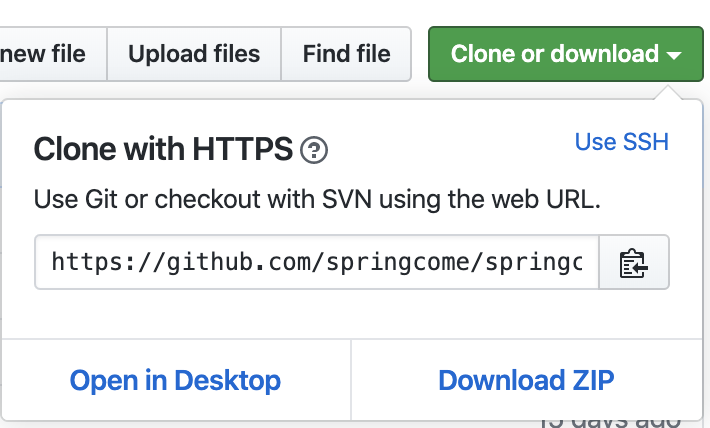Download the repository as ZIP
This screenshot has width=710, height=428.
coord(526,380)
